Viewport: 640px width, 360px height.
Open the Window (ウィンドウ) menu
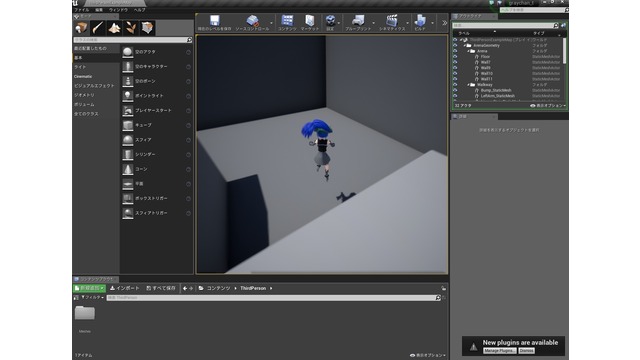[118, 10]
